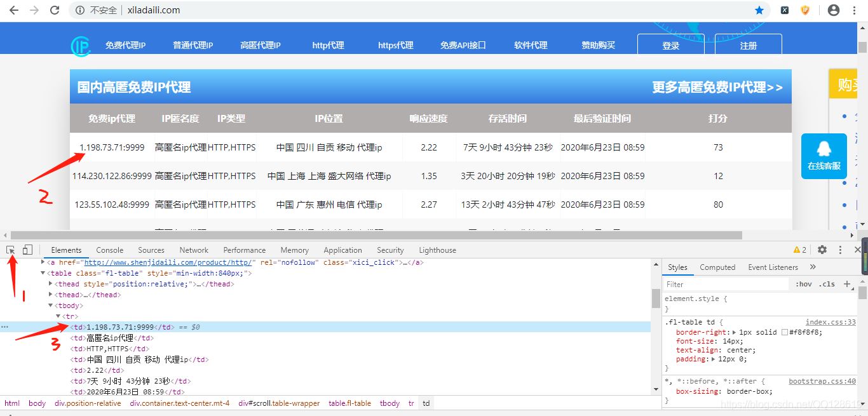Click the 注册 register button
Screen dimensions: 868x416
[x=748, y=44]
